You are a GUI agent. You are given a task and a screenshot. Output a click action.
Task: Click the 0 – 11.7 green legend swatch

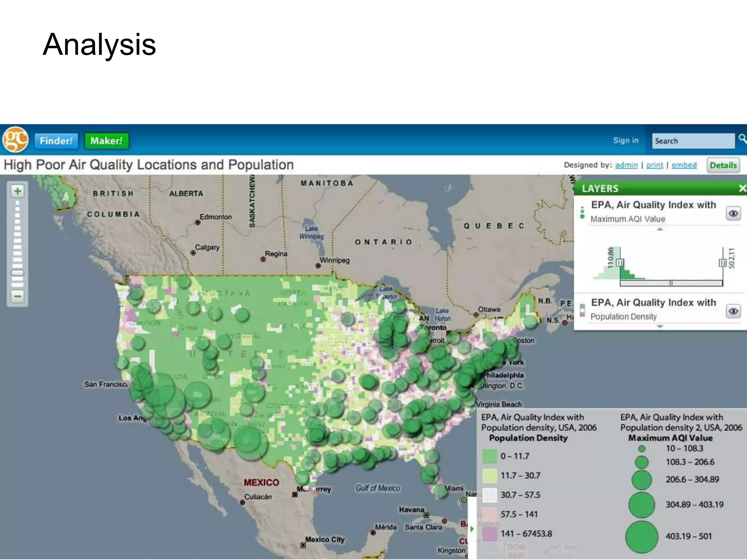click(489, 456)
